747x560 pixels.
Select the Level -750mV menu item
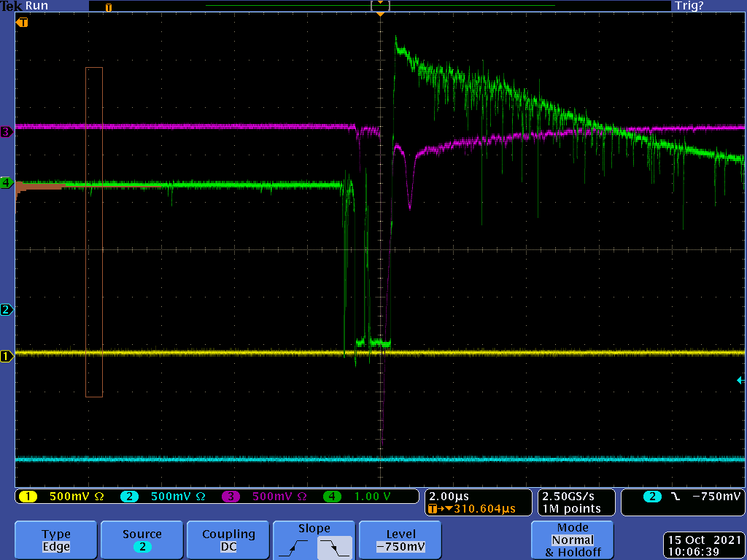(400, 540)
